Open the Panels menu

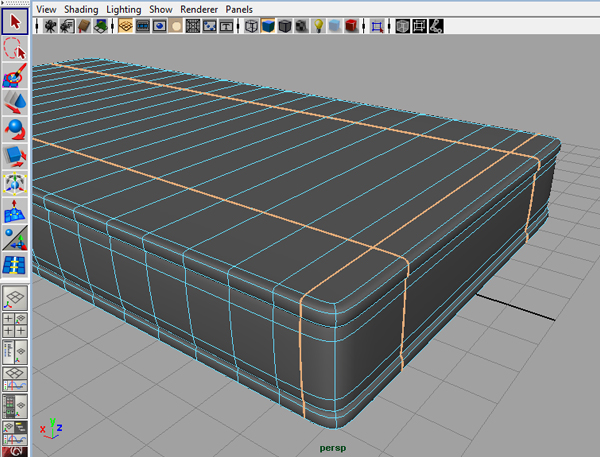tap(239, 9)
